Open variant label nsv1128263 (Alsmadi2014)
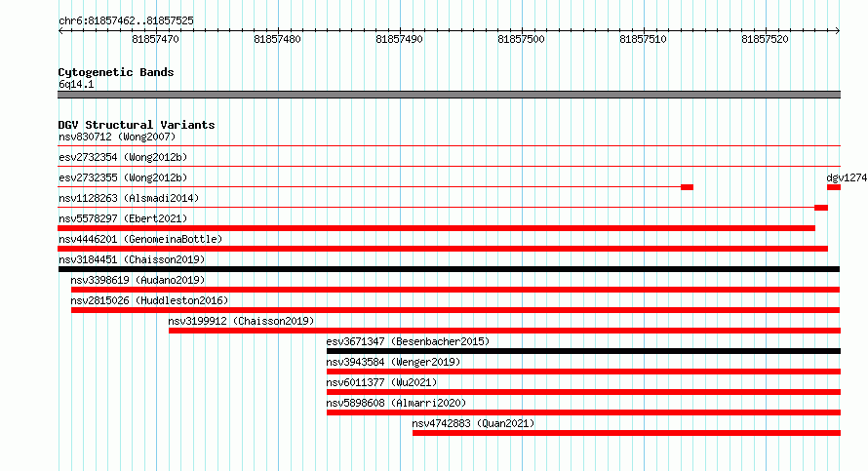Viewport: 868px width, 471px height. 129,198
